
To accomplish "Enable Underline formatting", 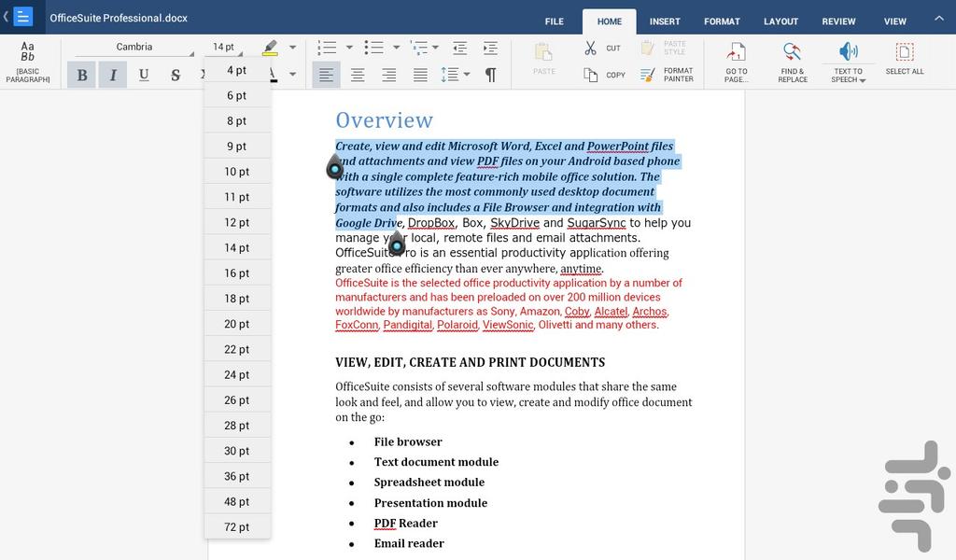I will pyautogui.click(x=144, y=75).
